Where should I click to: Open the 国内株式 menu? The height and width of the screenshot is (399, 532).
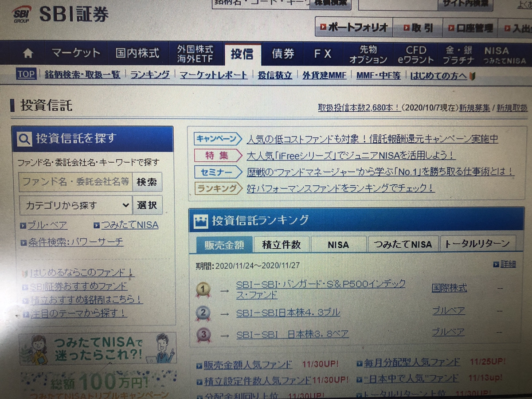click(137, 54)
